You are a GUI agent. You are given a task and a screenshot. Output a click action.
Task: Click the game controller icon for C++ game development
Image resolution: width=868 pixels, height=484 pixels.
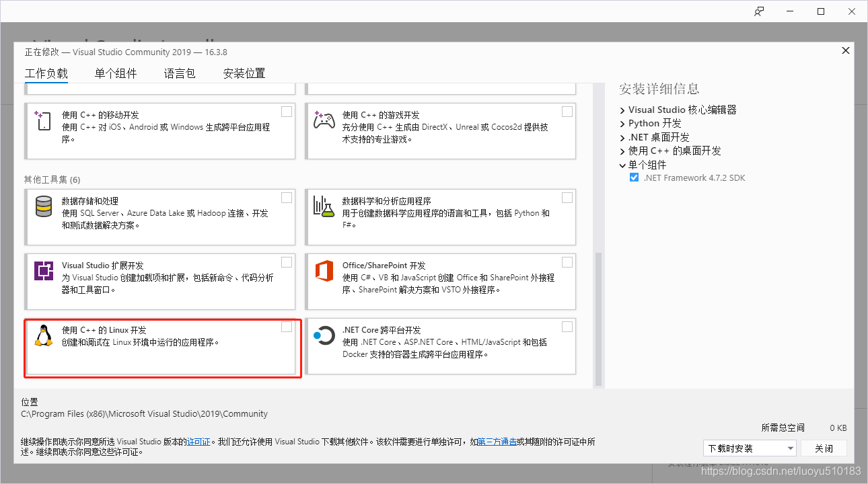click(x=324, y=120)
